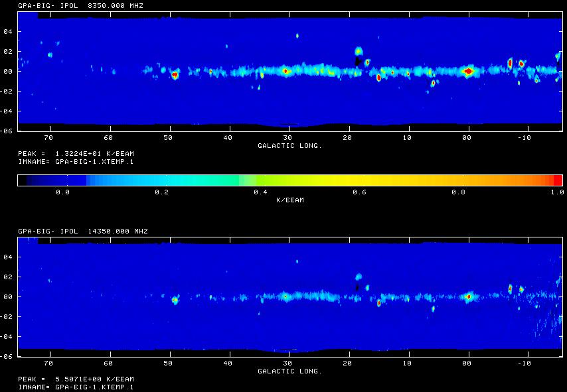Pick the red end of the color bar

point(558,180)
